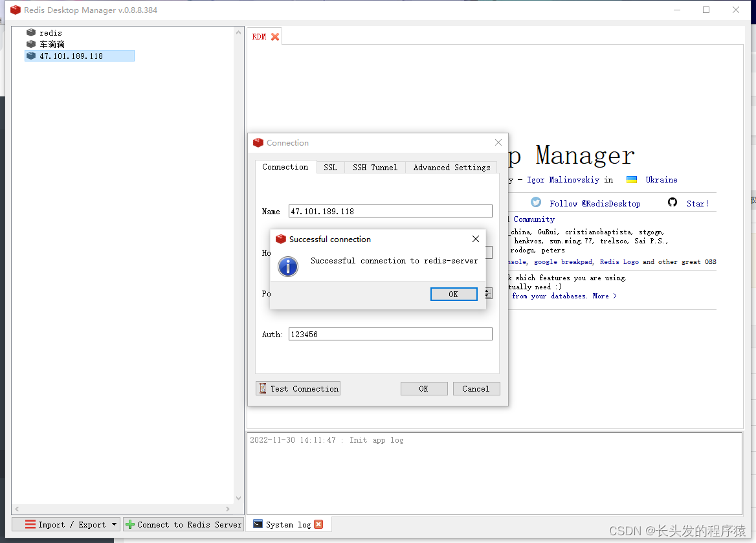Select the 车滴滴 tree entry
This screenshot has height=543, width=756.
pos(52,44)
